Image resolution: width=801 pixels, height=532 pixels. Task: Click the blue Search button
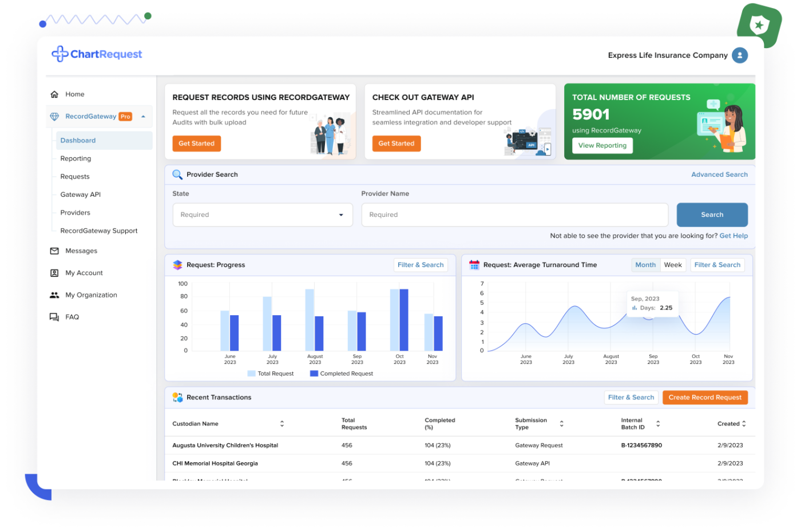point(712,215)
